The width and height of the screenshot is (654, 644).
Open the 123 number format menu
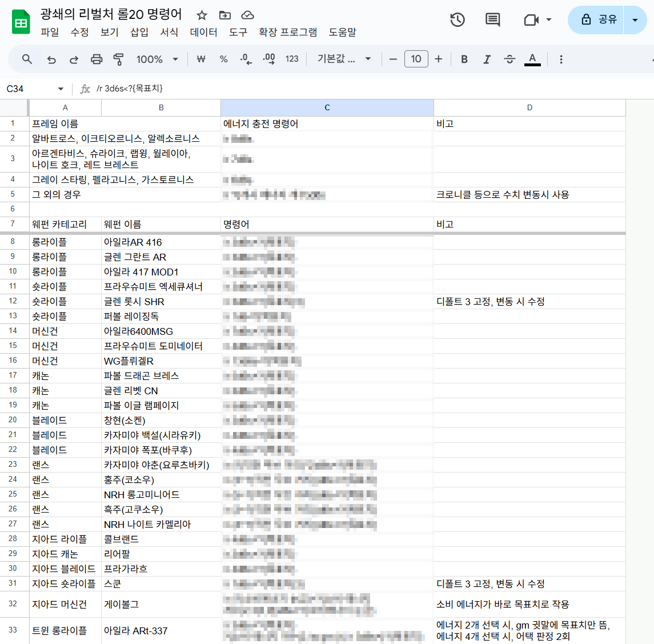click(292, 59)
